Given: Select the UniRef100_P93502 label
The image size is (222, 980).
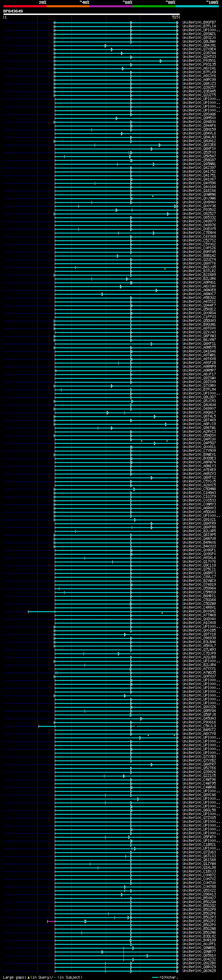Looking at the screenshot, I should 199,210.
